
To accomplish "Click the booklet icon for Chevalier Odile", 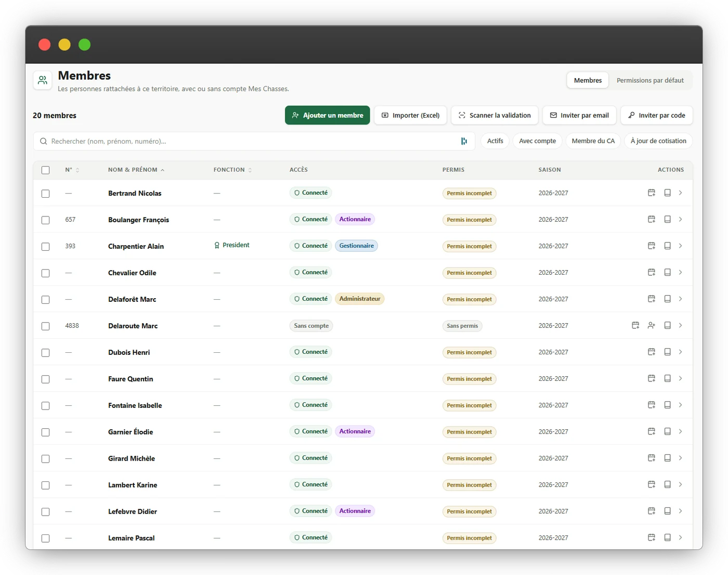I will (x=667, y=273).
